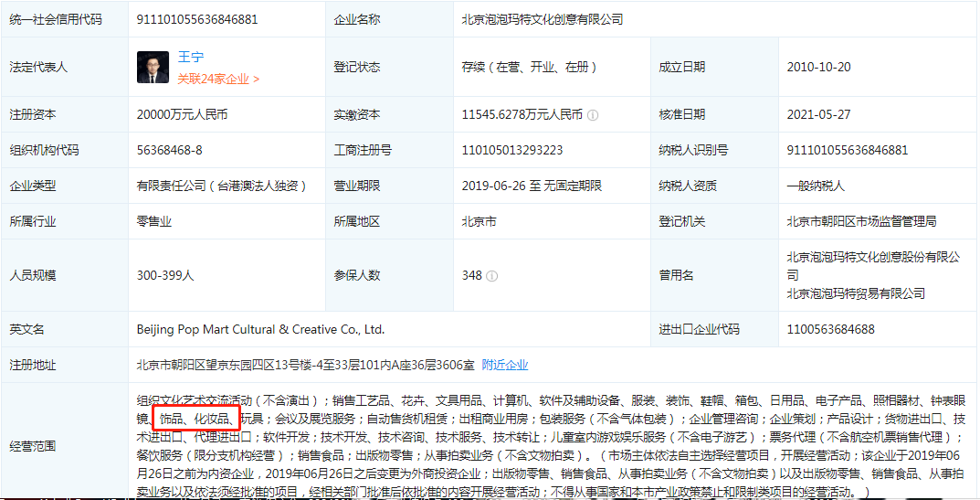Screen dimensions: 980x500
Task: Click the 成立日期 label
Action: 681,67
